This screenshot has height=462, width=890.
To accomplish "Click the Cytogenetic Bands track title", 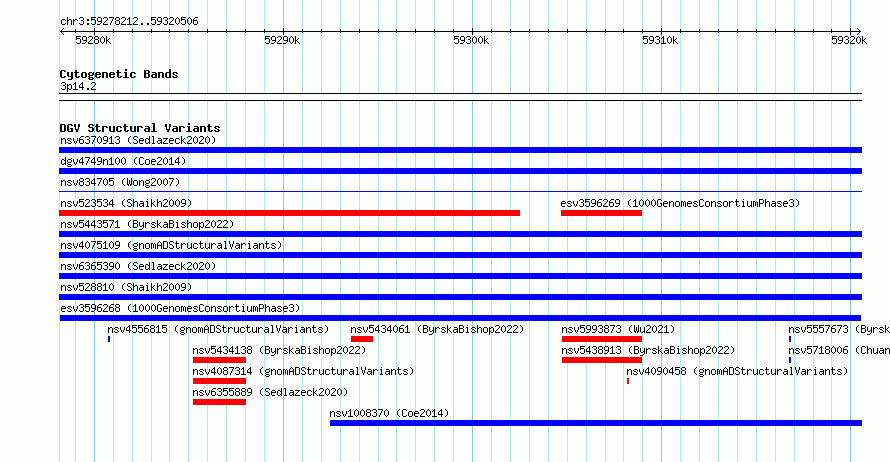I will 119,74.
